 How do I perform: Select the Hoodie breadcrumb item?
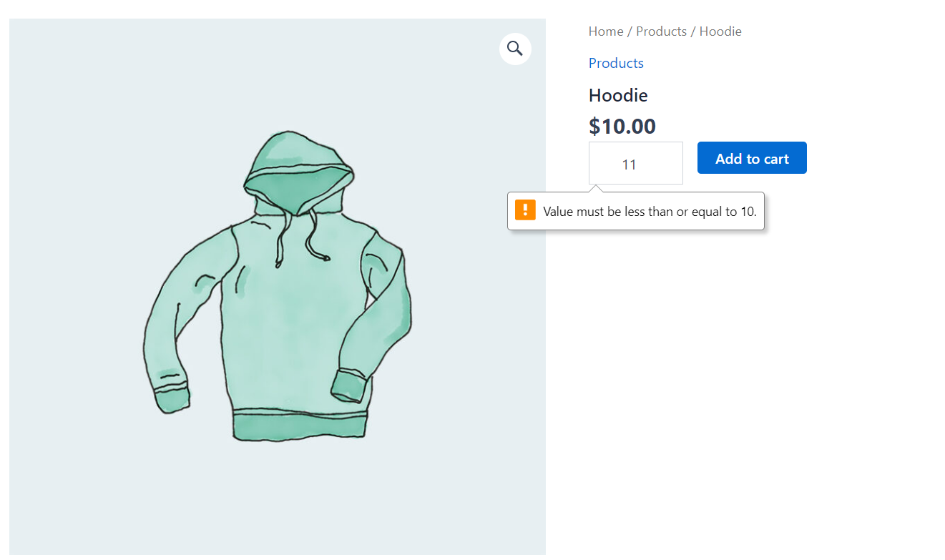coord(720,31)
